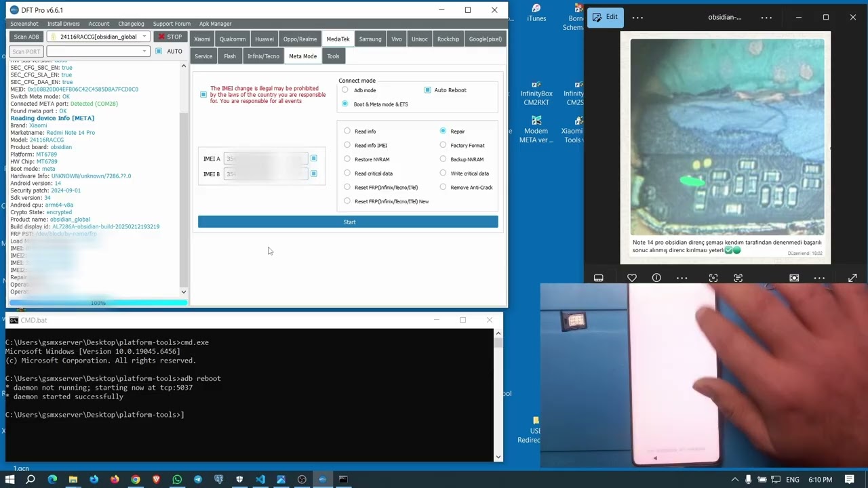Open the three-dot menu next to the info icon

(x=682, y=278)
